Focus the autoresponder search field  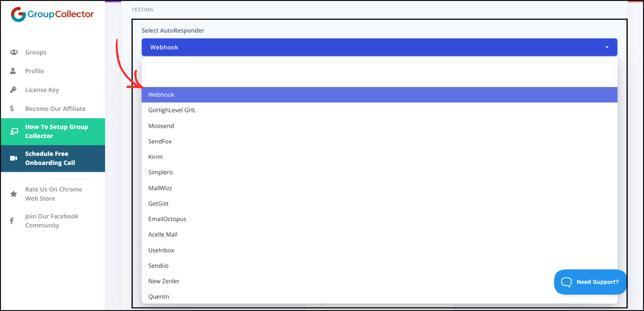click(x=379, y=72)
